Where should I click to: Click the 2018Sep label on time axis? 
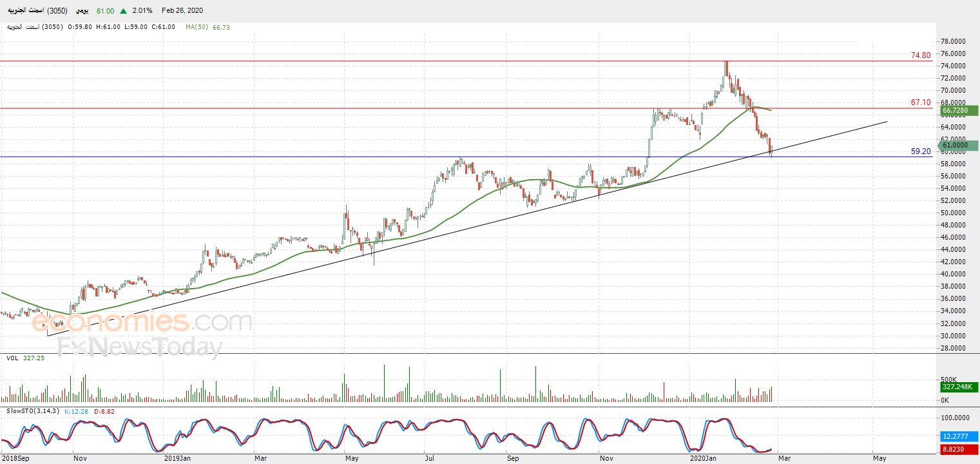(x=14, y=458)
